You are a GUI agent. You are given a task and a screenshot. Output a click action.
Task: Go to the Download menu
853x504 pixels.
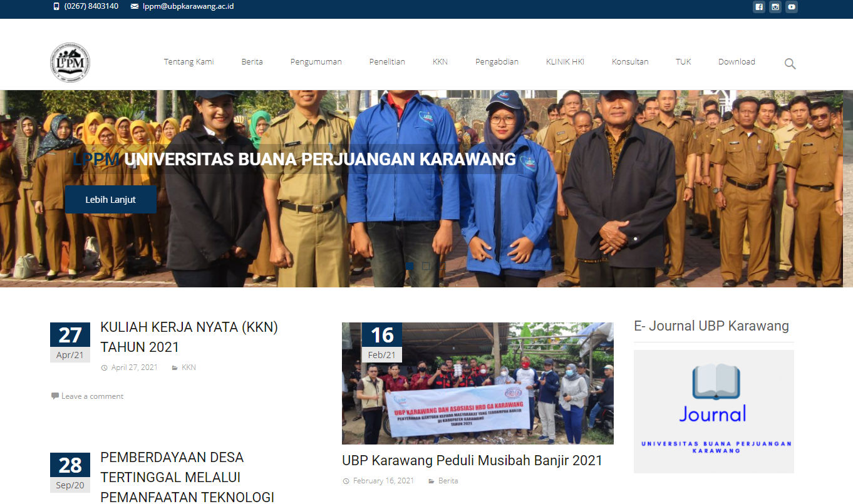[737, 61]
